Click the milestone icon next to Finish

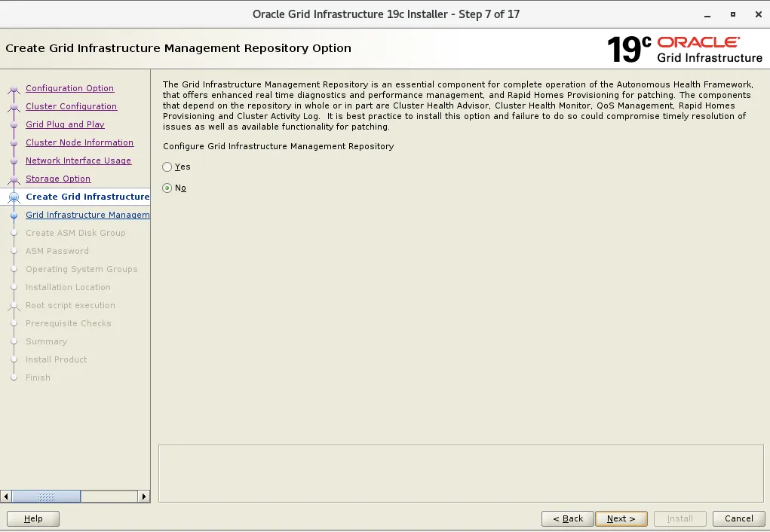[14, 378]
